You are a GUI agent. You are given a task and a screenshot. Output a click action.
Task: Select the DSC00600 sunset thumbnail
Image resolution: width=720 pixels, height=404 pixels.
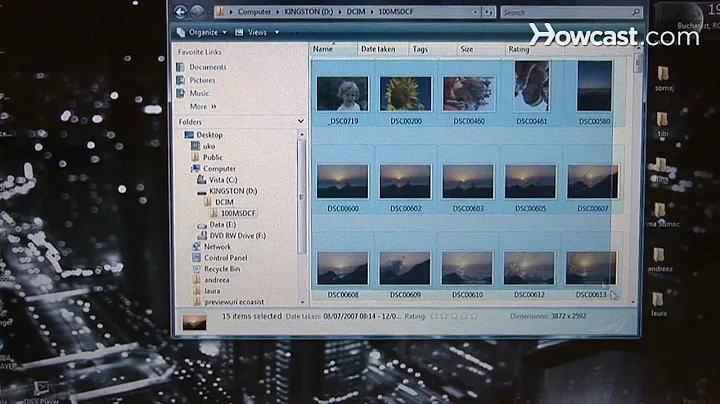pyautogui.click(x=343, y=182)
